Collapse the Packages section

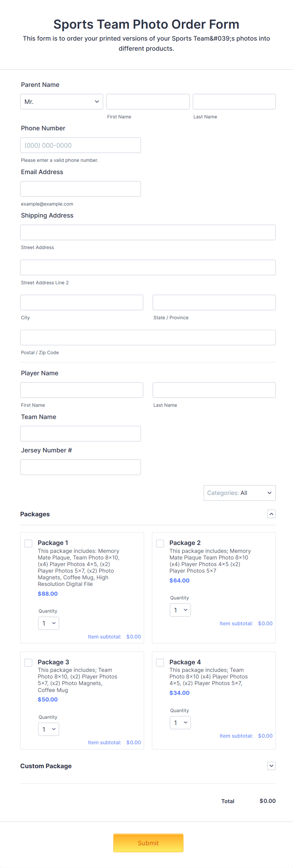pos(271,514)
